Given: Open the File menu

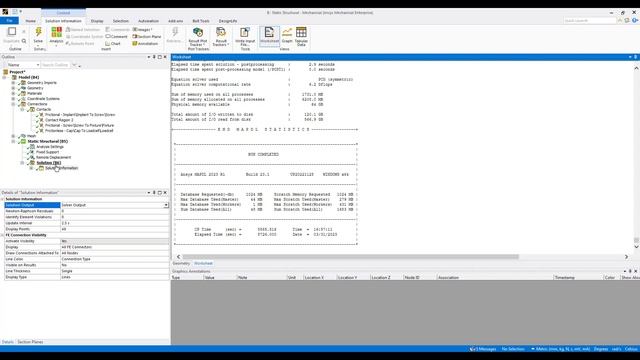Looking at the screenshot, I should tap(9, 20).
